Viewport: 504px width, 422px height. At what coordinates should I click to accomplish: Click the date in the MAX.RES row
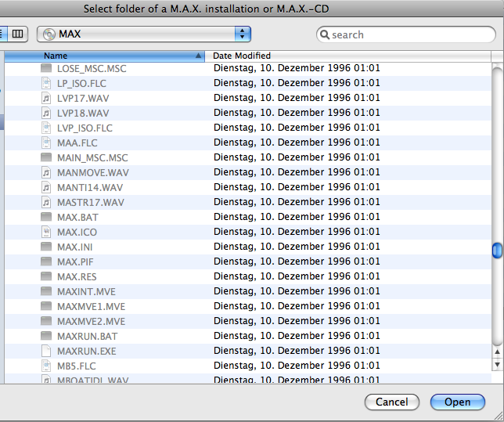297,276
